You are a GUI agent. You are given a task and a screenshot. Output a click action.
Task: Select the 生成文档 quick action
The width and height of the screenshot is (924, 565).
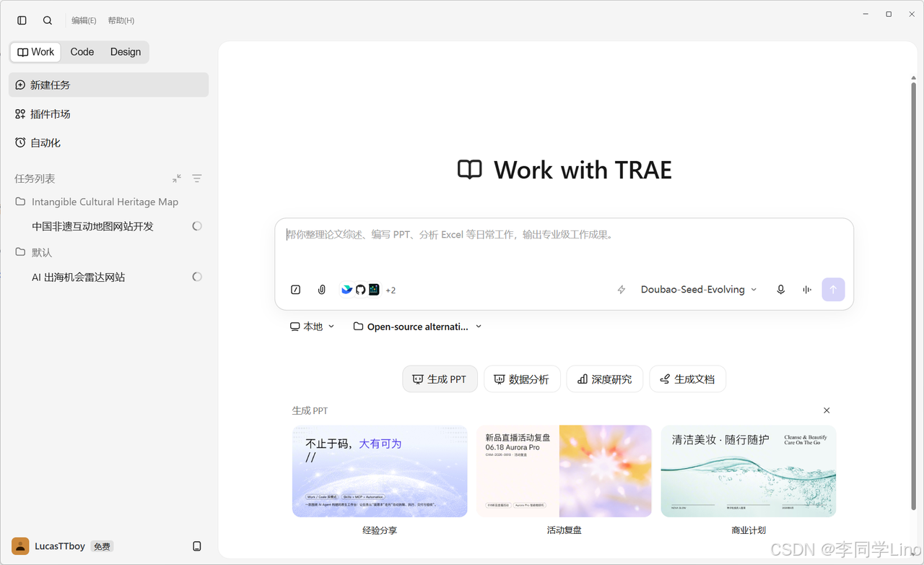[x=687, y=379]
